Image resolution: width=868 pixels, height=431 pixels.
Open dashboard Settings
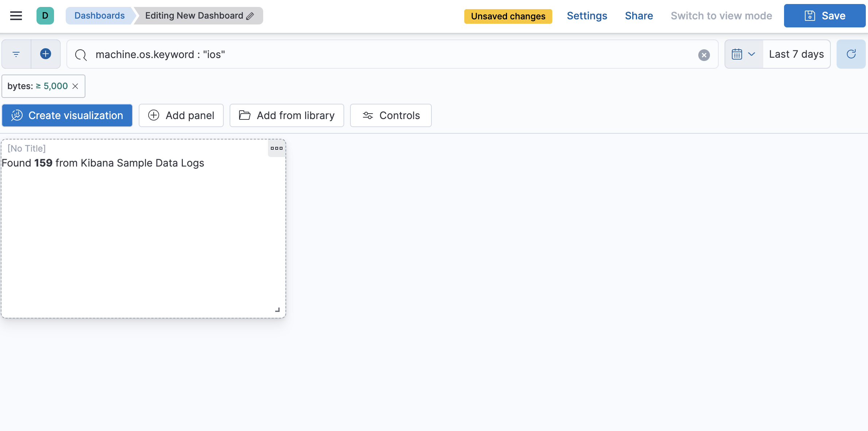click(587, 16)
